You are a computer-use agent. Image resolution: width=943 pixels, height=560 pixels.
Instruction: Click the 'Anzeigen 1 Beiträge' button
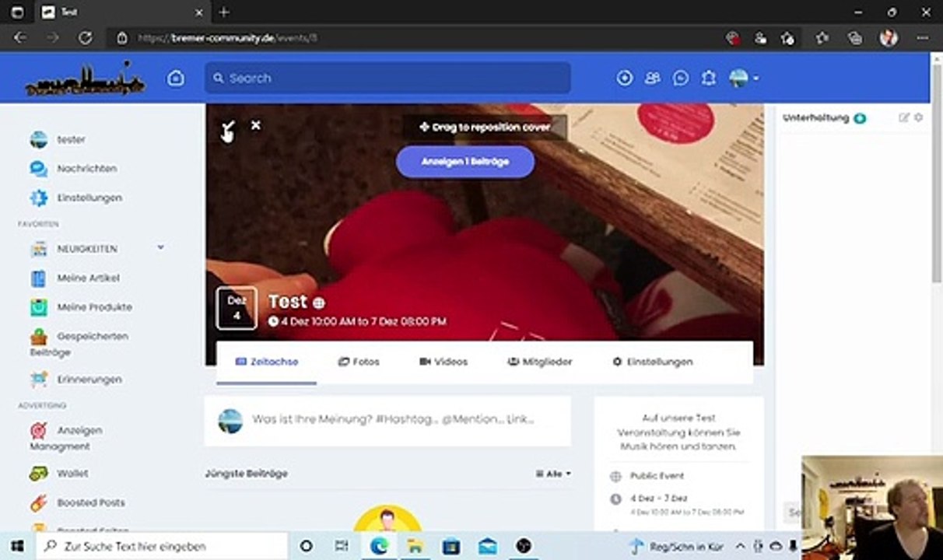click(465, 162)
